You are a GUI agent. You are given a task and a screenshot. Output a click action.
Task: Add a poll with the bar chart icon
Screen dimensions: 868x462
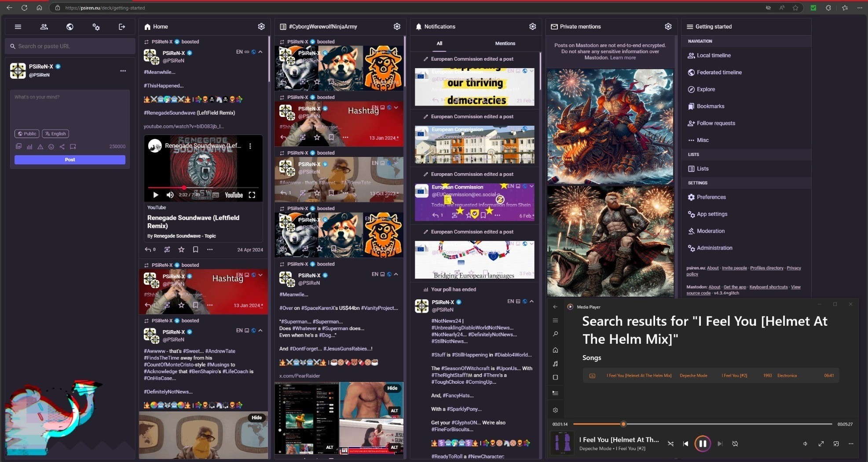[x=29, y=146]
